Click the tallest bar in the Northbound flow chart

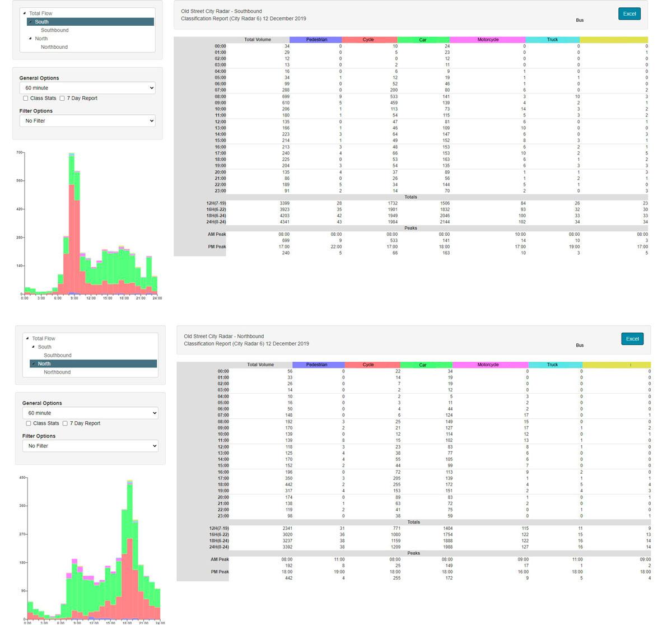point(130,550)
